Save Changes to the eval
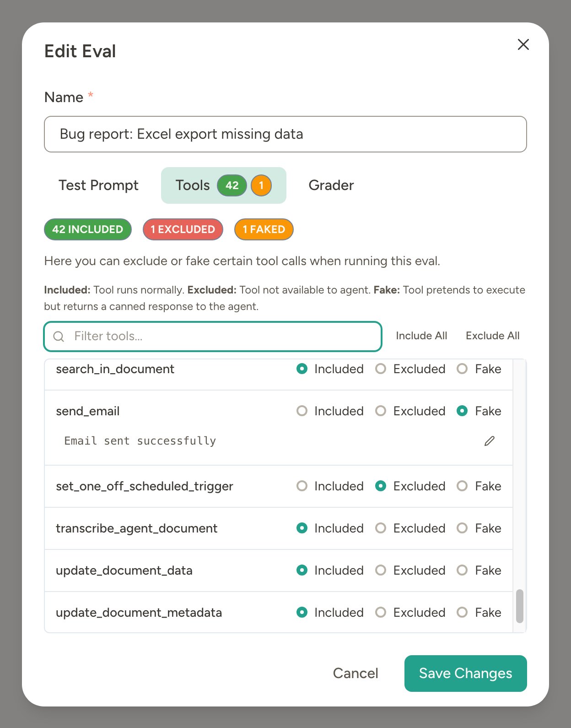The image size is (571, 728). click(x=466, y=673)
